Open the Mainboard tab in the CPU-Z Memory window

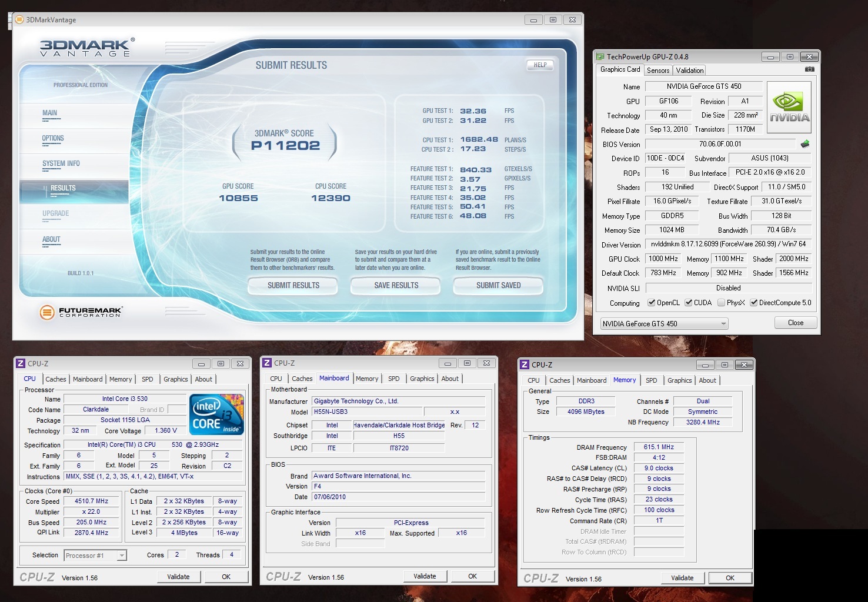[592, 380]
